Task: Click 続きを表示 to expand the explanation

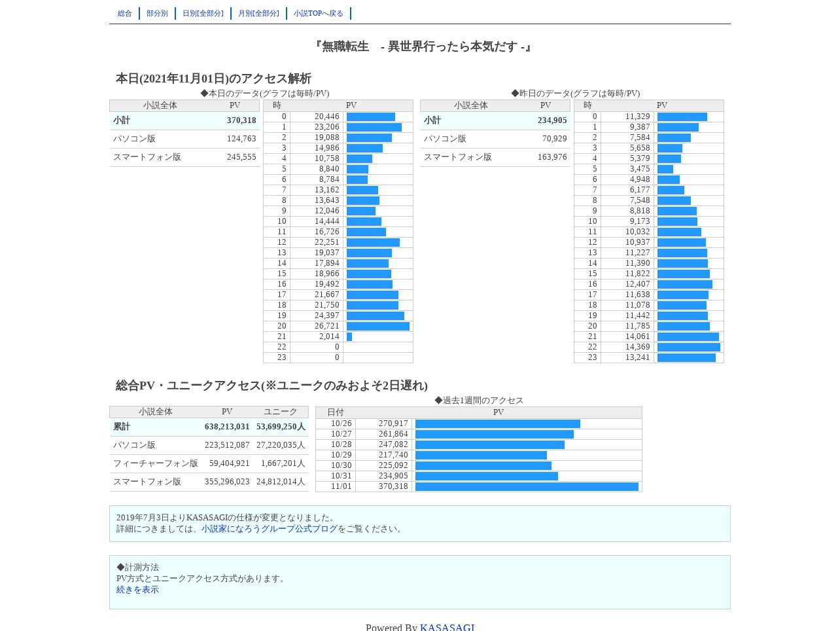Action: [137, 590]
